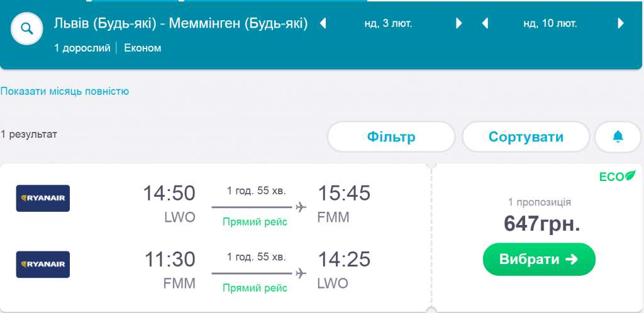The image size is (644, 313).
Task: Go to the previous departure date
Action: [x=323, y=24]
